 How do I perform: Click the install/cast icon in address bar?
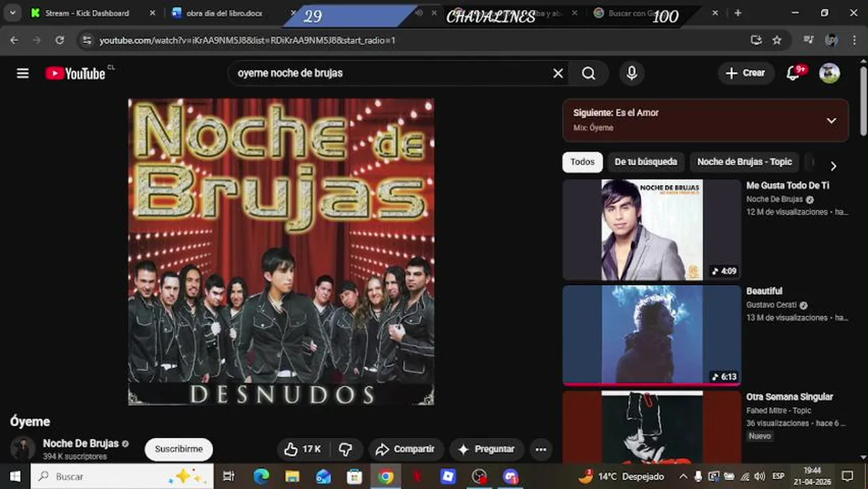click(x=756, y=40)
